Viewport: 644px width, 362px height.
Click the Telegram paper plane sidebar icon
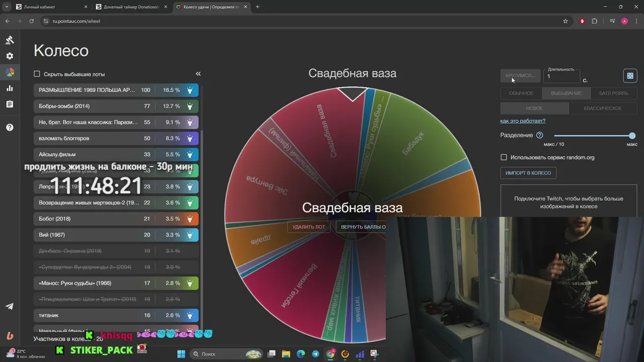tap(10, 306)
